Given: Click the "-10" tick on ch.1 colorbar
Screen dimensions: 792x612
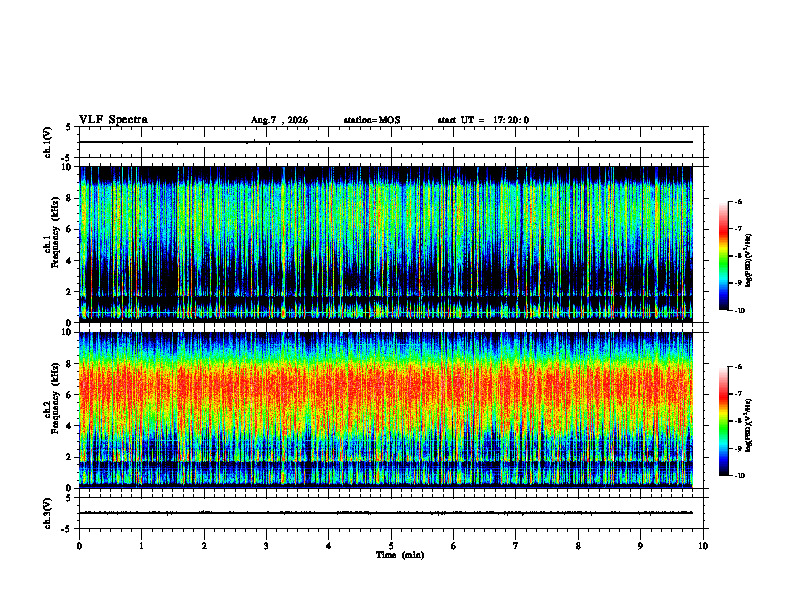Looking at the screenshot, I should pyautogui.click(x=739, y=311).
